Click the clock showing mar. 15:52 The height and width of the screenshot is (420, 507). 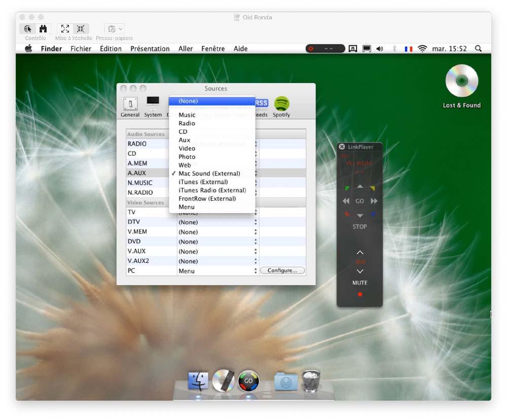[x=449, y=49]
